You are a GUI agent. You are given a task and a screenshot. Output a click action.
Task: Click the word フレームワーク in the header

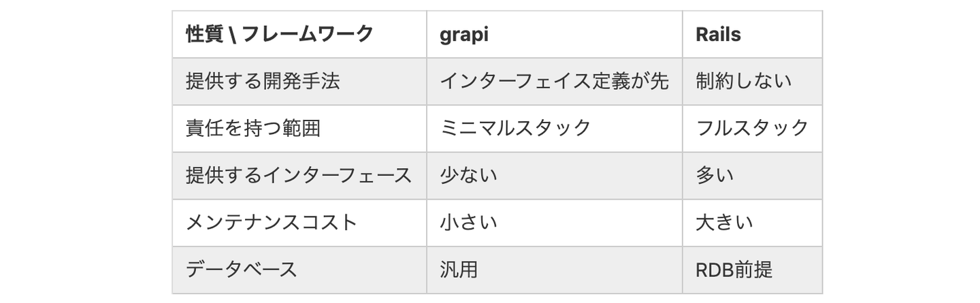[308, 34]
